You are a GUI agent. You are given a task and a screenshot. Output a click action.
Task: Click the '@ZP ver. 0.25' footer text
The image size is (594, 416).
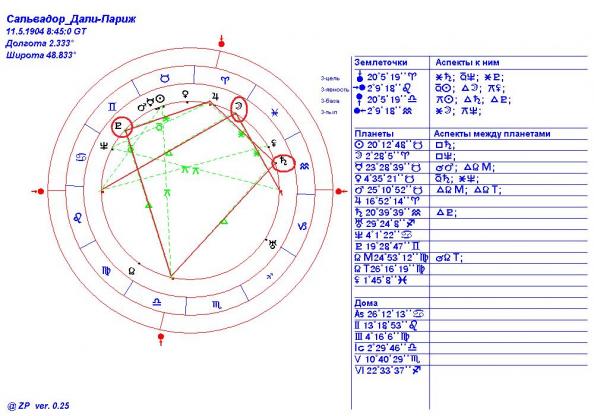point(38,406)
